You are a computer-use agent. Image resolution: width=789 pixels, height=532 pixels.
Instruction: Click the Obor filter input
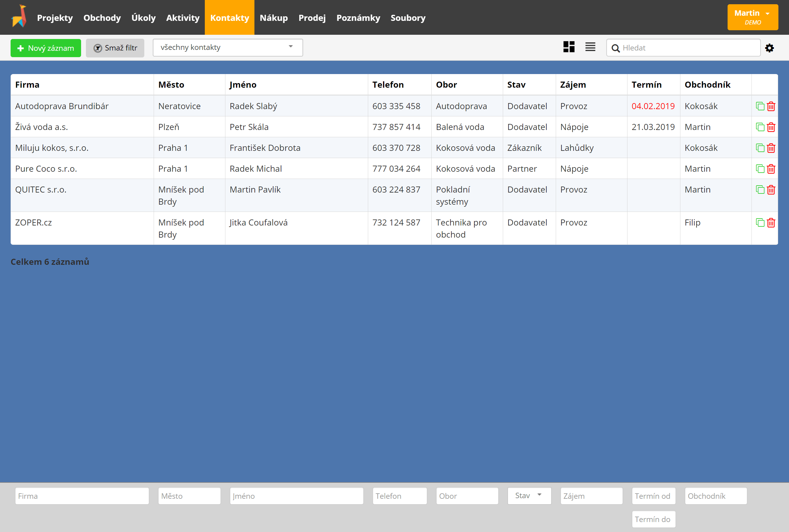coord(467,496)
